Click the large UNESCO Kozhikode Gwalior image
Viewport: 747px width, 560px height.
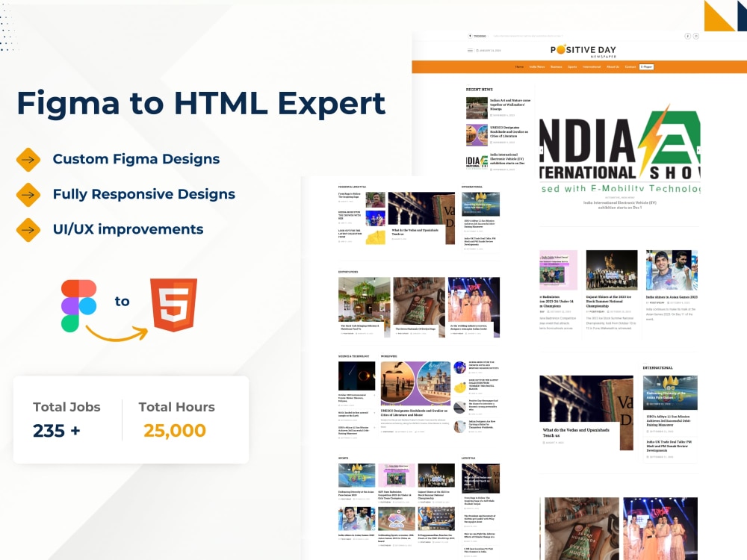click(415, 383)
